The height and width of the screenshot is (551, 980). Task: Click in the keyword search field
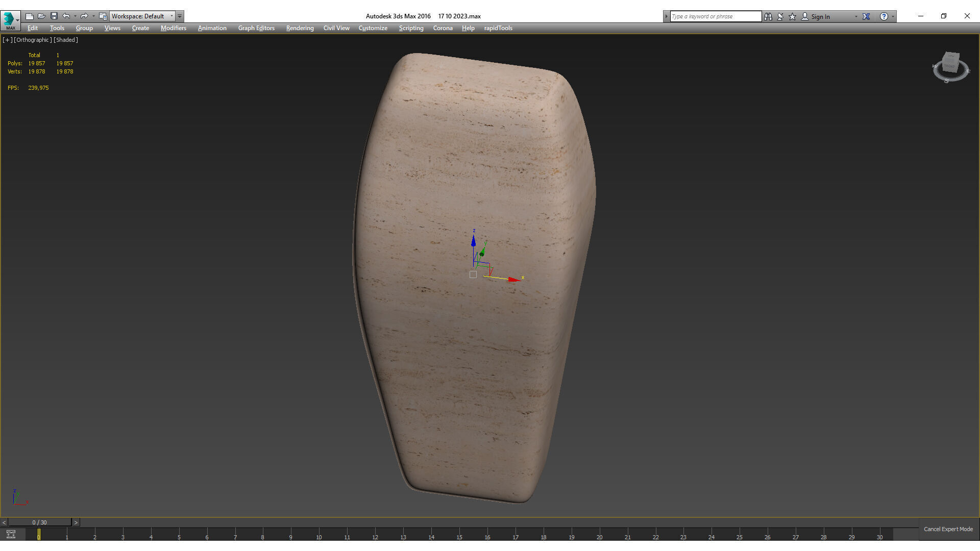click(716, 16)
